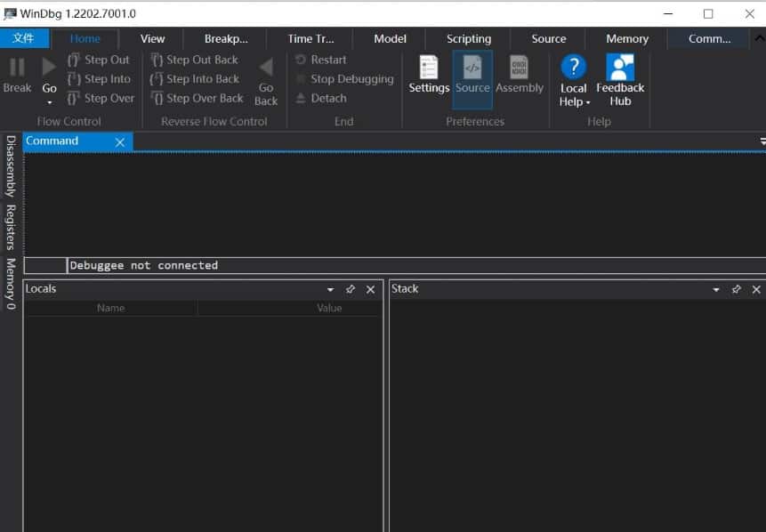Click the Detach eject icon
This screenshot has height=532, width=766.
tap(301, 98)
